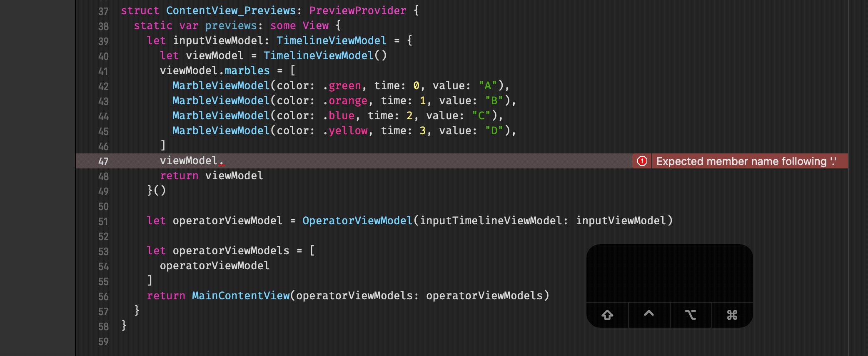Click 'PreviewProvider' protocol name

pyautogui.click(x=358, y=11)
